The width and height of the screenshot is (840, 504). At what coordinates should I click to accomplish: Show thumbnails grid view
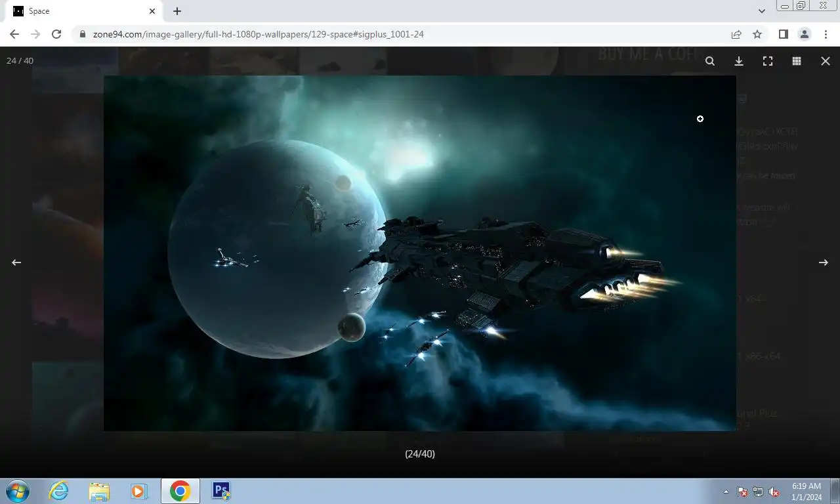coord(797,61)
